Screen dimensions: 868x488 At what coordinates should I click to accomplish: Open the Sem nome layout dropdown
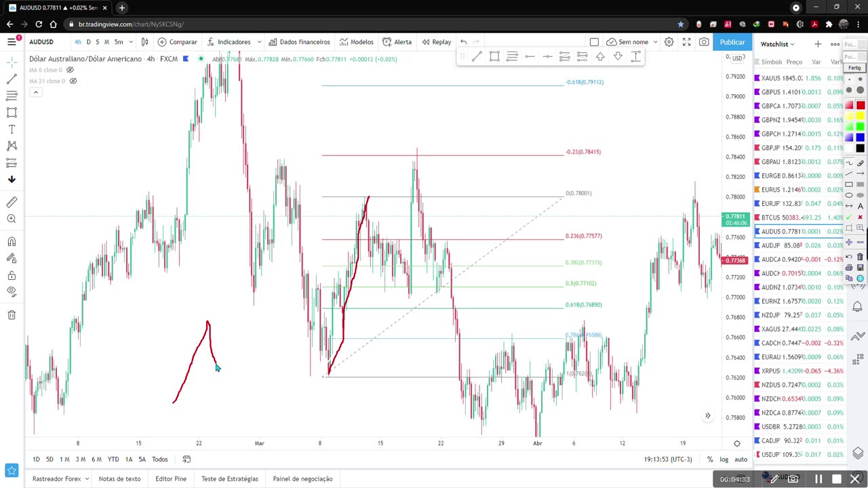click(x=633, y=42)
